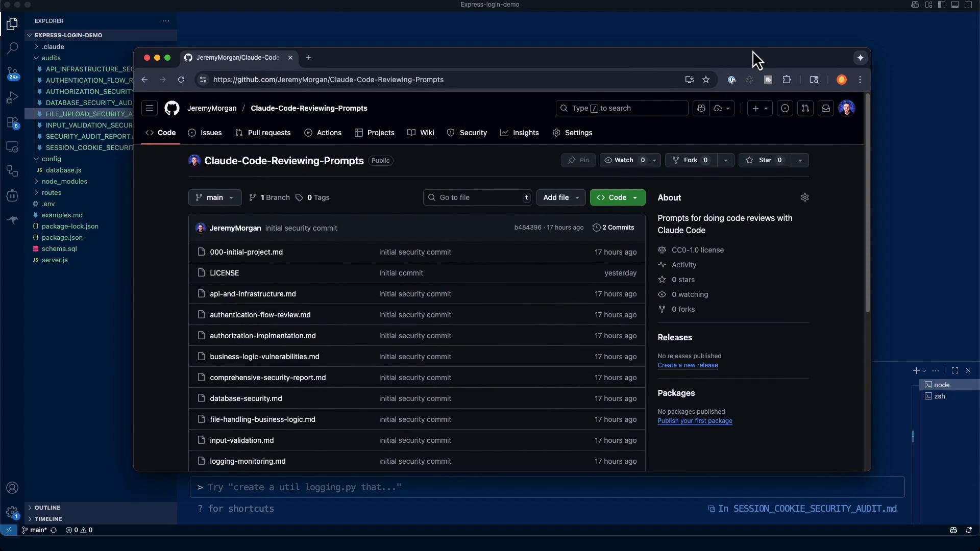Follow the Create a new release link
The width and height of the screenshot is (980, 551).
[x=688, y=365]
